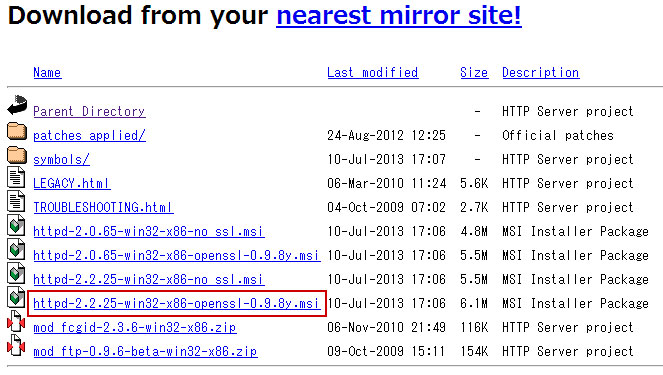Click installer icon beside httpd-2.2.25 no_ssl msi
The image size is (663, 375).
pyautogui.click(x=16, y=274)
